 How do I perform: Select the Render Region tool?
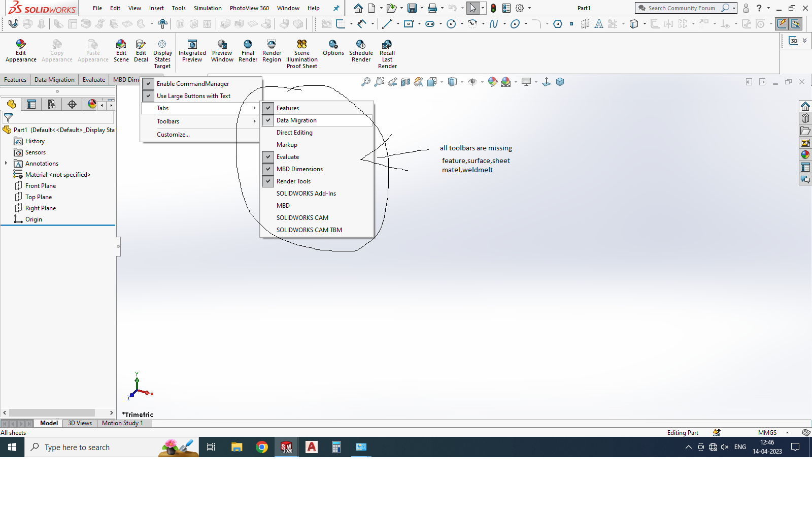coord(272,51)
